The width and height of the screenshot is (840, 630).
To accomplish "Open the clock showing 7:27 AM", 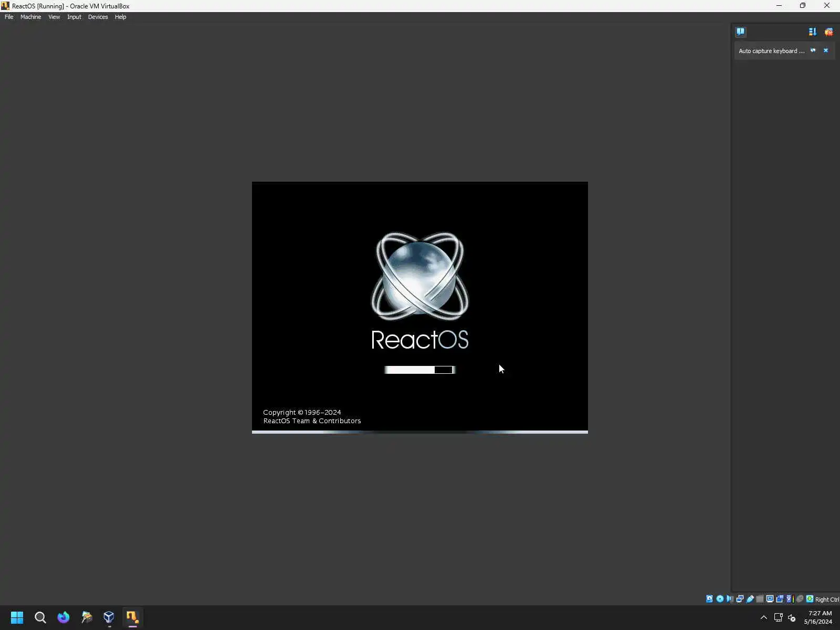I will [818, 617].
